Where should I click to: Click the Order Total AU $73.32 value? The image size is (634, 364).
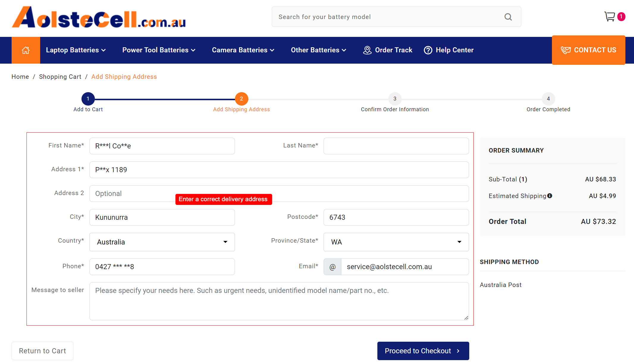pos(598,222)
